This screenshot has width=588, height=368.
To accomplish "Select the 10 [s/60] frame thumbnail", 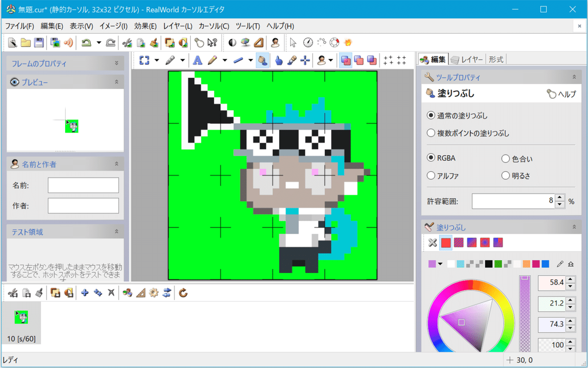I will (x=21, y=322).
